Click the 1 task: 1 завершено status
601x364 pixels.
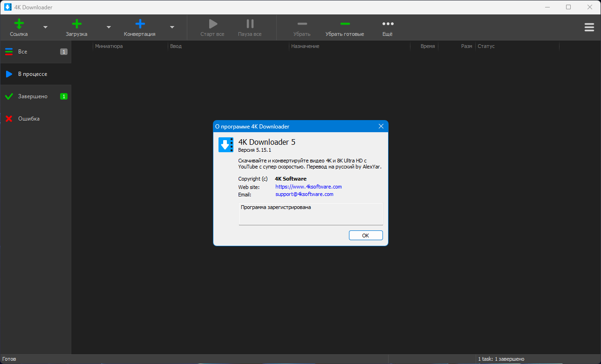pyautogui.click(x=501, y=359)
